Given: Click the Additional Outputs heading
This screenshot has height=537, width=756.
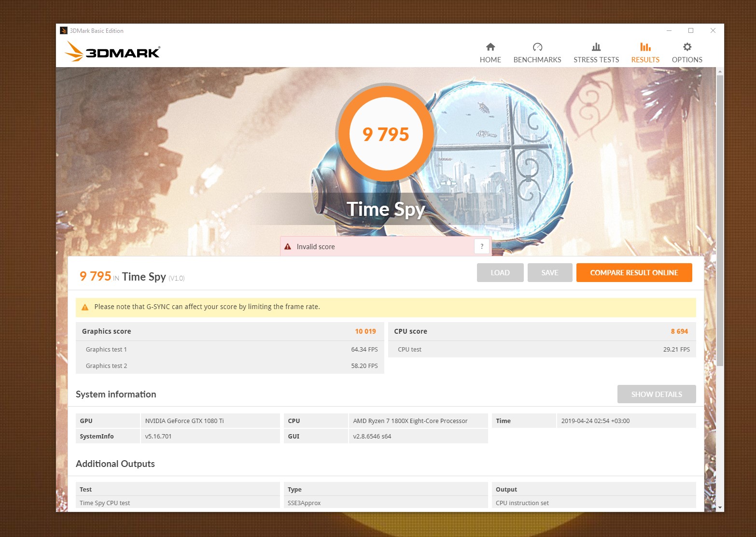Looking at the screenshot, I should (x=115, y=464).
